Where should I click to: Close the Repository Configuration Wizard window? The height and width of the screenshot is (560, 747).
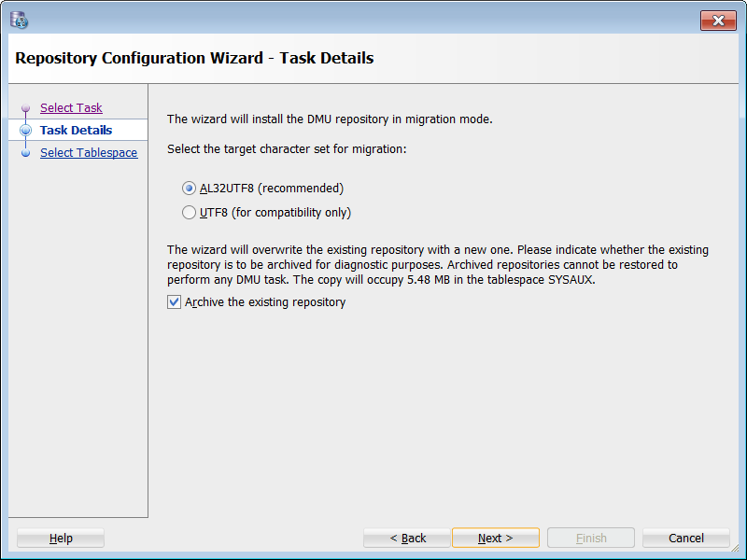tap(718, 21)
